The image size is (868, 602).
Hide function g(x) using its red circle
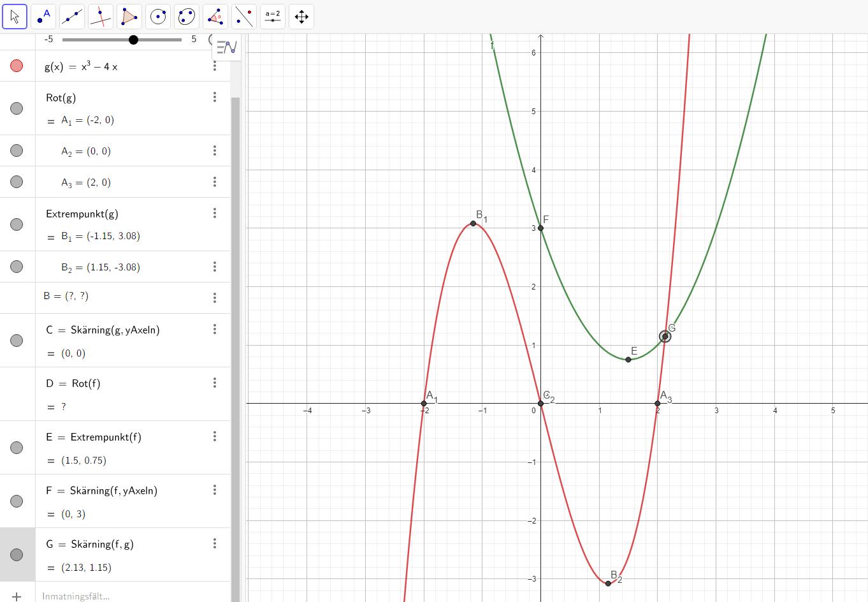click(17, 66)
